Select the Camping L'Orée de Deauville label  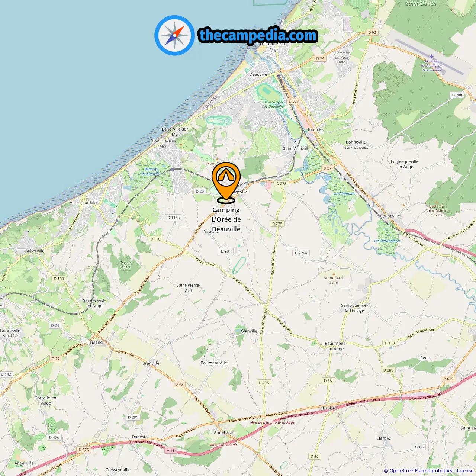pos(226,219)
